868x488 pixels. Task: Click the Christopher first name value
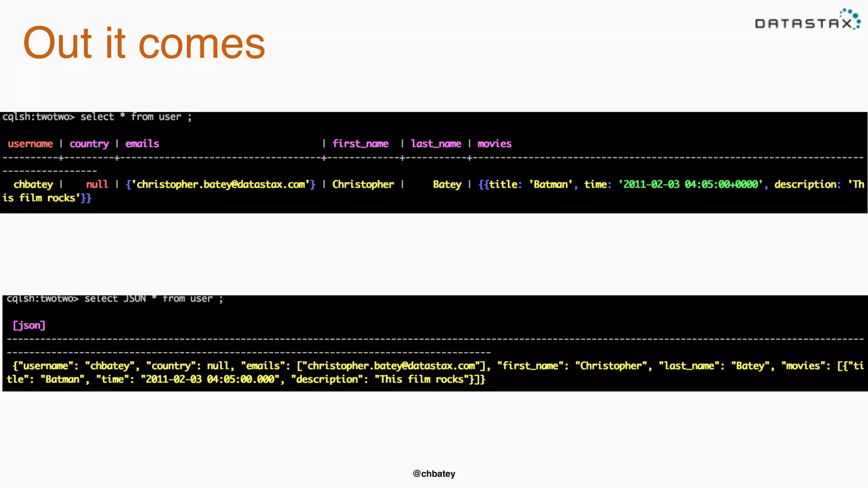[363, 184]
